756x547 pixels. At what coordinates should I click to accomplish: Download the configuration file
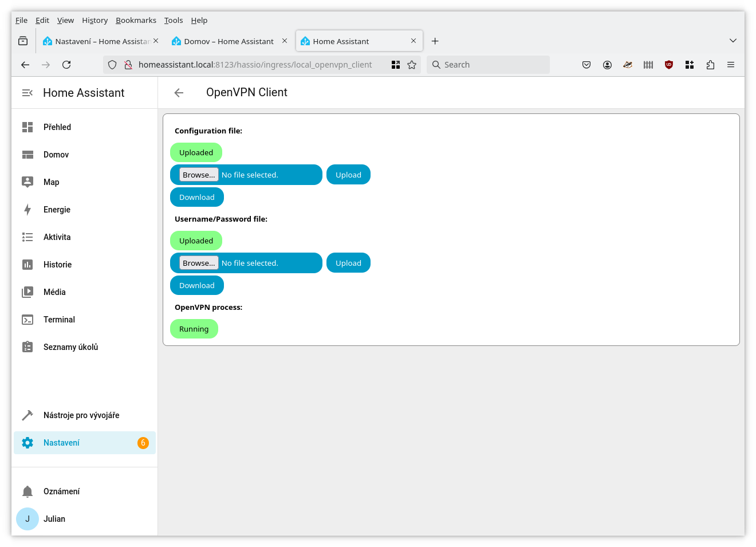coord(197,197)
